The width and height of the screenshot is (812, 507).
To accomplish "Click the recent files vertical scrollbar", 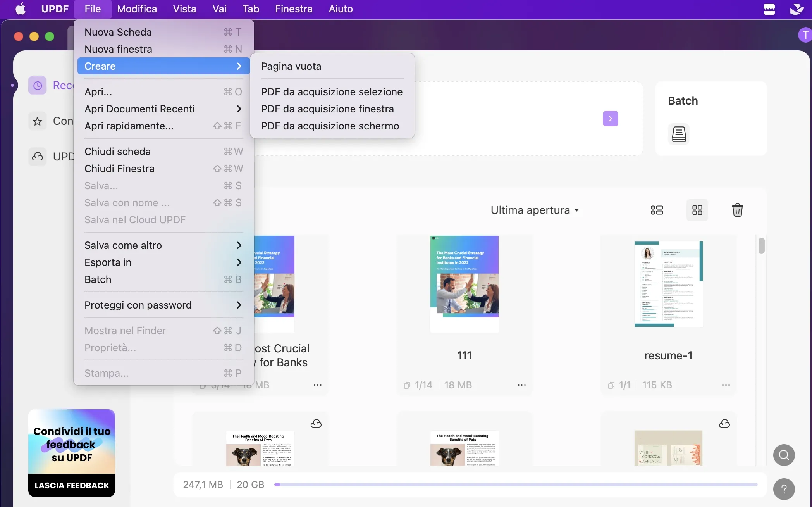I will tap(761, 246).
